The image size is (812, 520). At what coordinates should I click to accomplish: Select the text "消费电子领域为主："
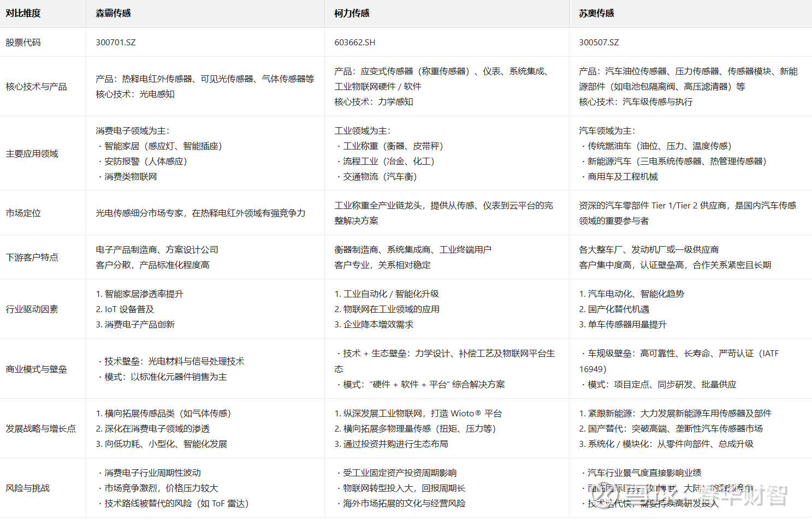pos(133,131)
